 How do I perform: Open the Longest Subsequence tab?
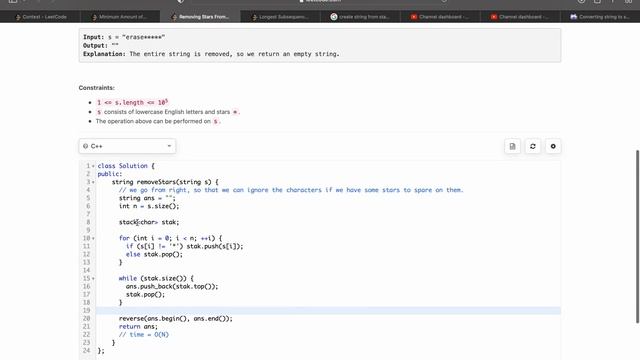pyautogui.click(x=280, y=17)
